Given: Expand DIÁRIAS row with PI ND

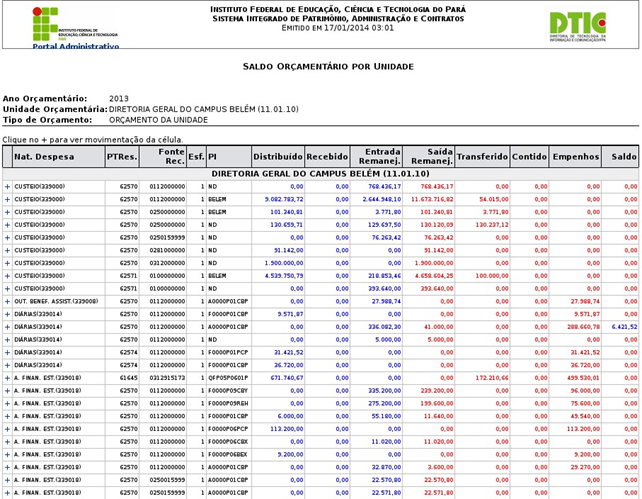Looking at the screenshot, I should pyautogui.click(x=7, y=340).
